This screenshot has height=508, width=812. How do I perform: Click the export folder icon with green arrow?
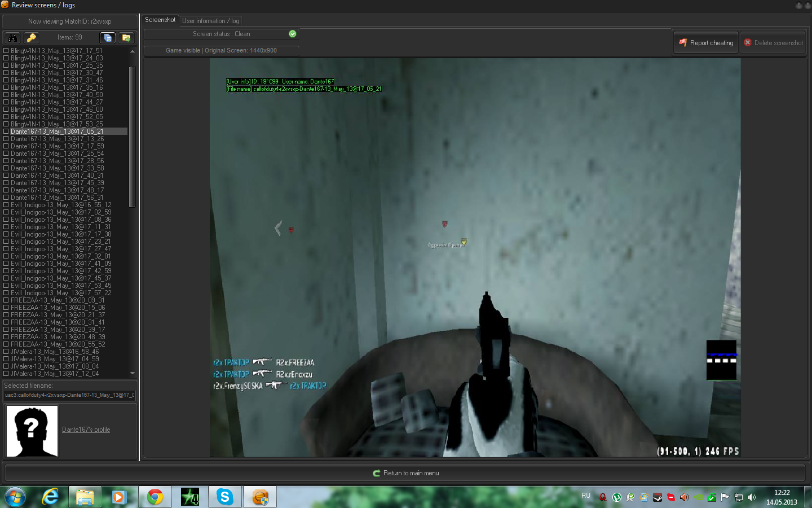(x=126, y=38)
